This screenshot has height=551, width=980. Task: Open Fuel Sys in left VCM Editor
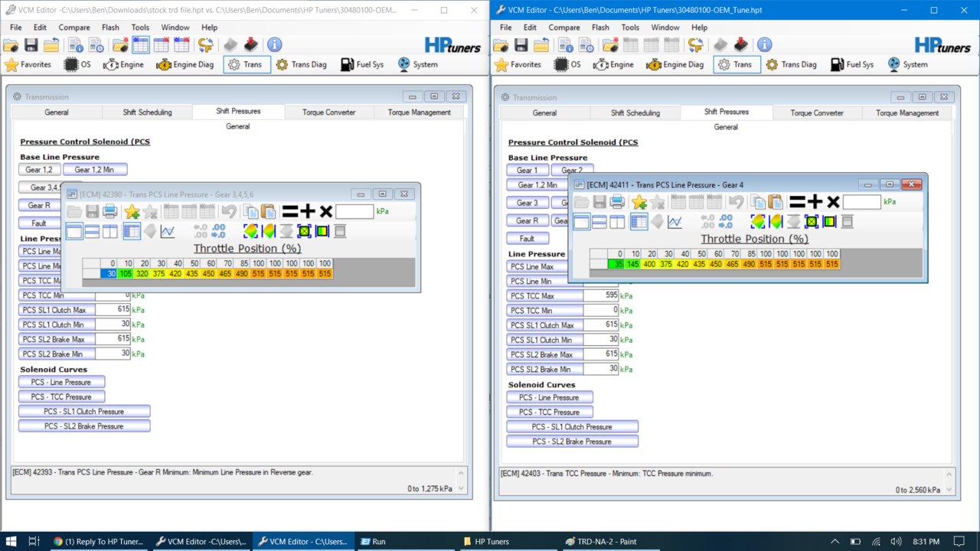click(x=363, y=64)
